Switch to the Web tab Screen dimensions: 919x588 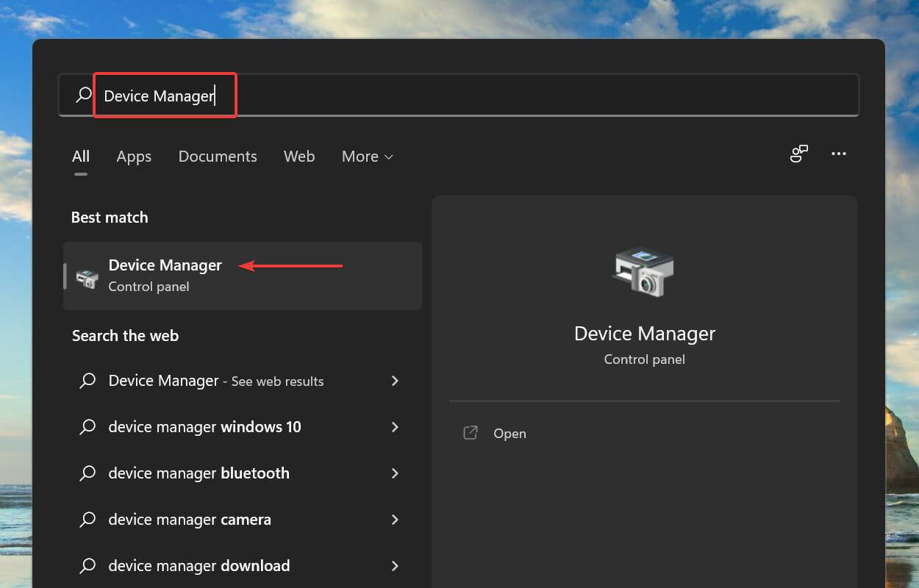(x=299, y=156)
